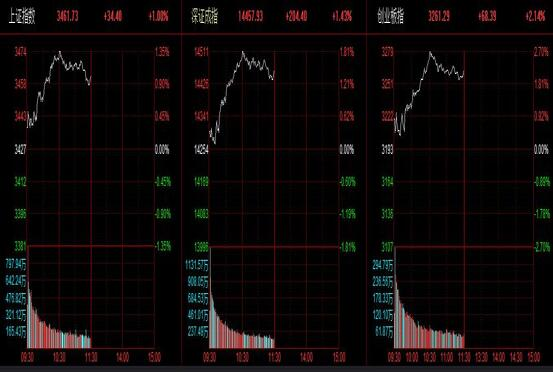
Task: Click the +1.00% change on 上证指数
Action: pyautogui.click(x=158, y=17)
